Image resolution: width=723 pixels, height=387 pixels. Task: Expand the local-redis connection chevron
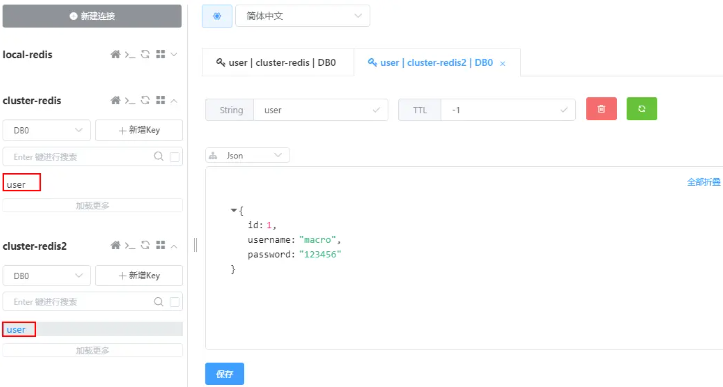pyautogui.click(x=174, y=54)
